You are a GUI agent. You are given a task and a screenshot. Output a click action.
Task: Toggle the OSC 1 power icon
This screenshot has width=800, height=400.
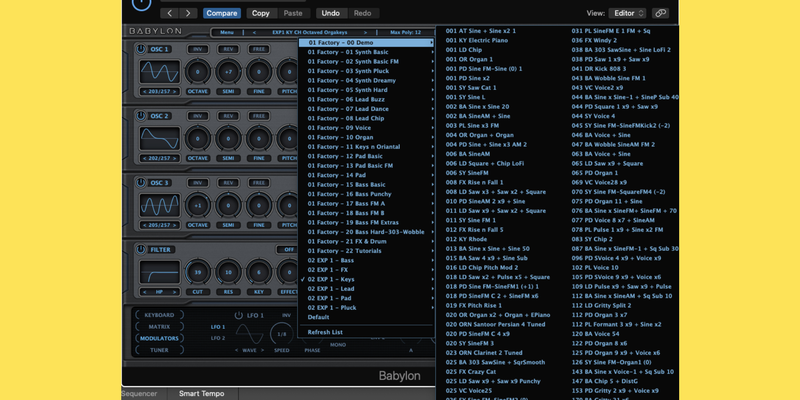tap(141, 49)
